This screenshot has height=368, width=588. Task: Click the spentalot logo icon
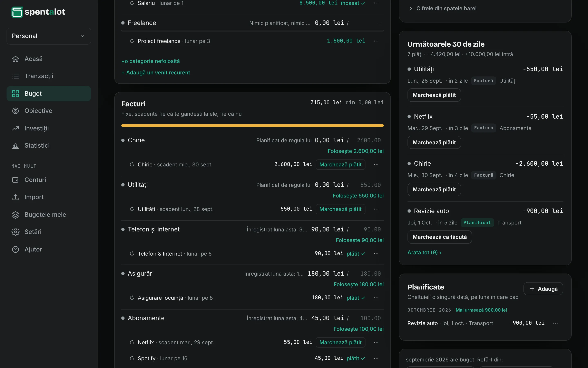click(x=17, y=12)
